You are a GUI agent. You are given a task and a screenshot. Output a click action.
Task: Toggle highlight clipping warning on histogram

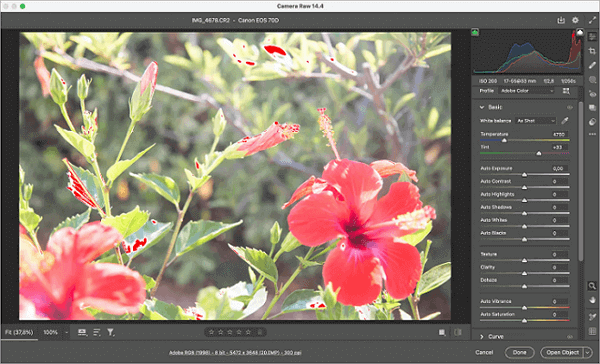coord(580,33)
